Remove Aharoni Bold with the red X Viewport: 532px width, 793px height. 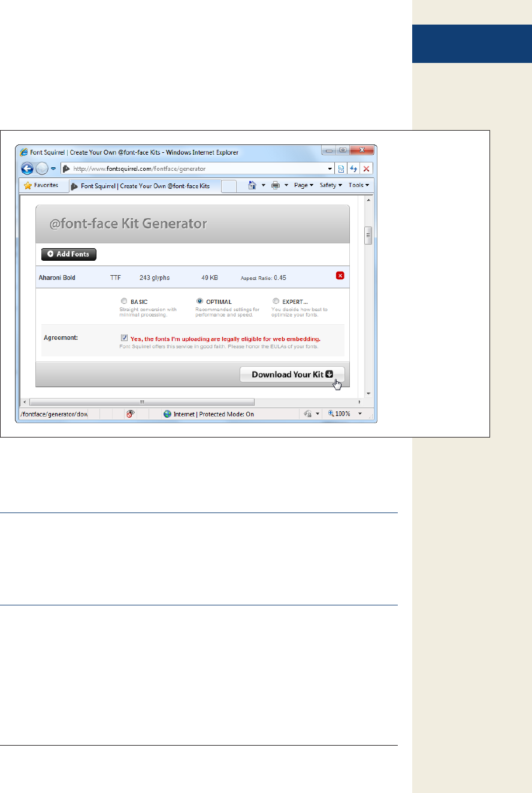click(340, 276)
